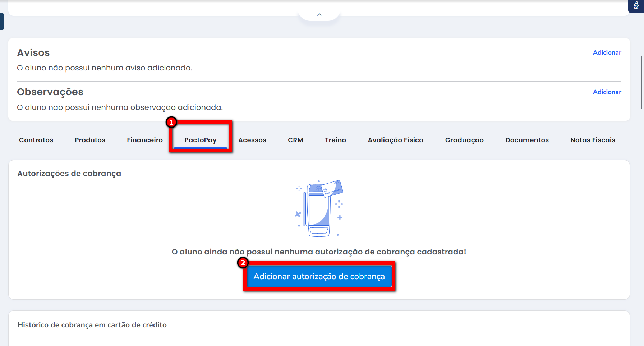The image size is (644, 346).
Task: Go to the Graduação tab
Action: [464, 140]
